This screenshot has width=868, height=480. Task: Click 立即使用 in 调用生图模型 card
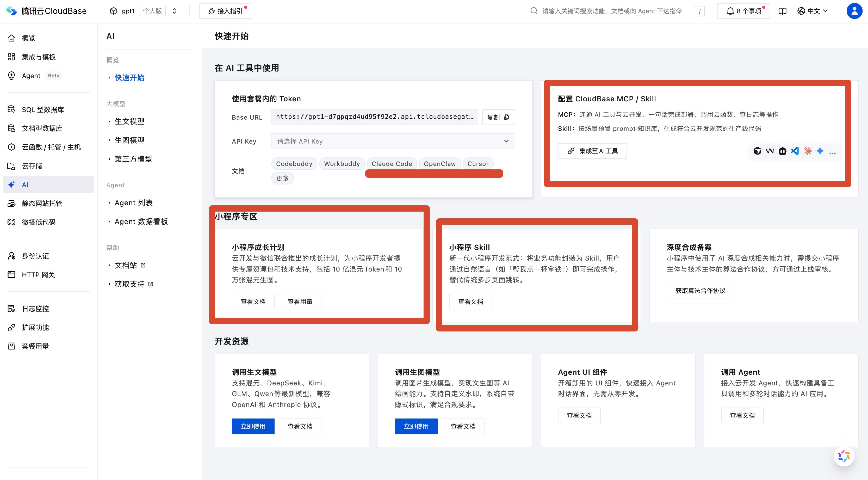(x=416, y=426)
